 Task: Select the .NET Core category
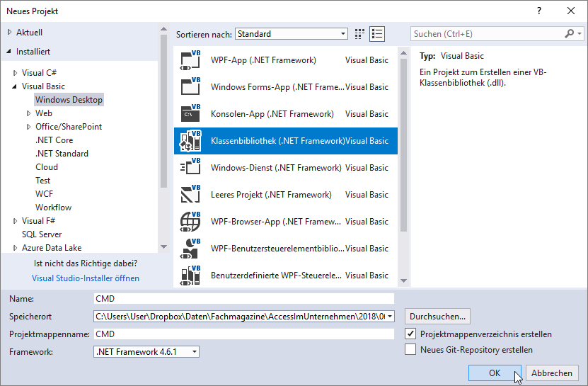pyautogui.click(x=54, y=140)
